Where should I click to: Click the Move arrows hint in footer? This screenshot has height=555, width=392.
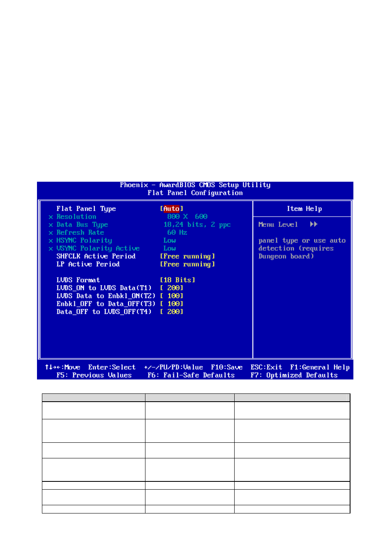62,368
